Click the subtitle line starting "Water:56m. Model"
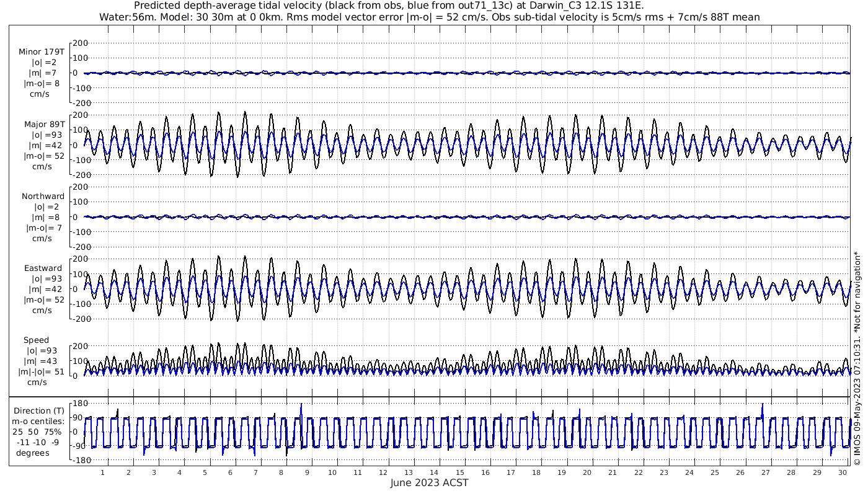The image size is (868, 496). pyautogui.click(x=429, y=17)
